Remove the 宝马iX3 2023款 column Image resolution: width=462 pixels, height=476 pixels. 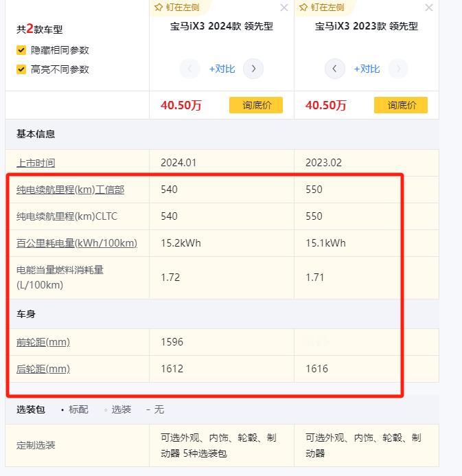pos(429,8)
